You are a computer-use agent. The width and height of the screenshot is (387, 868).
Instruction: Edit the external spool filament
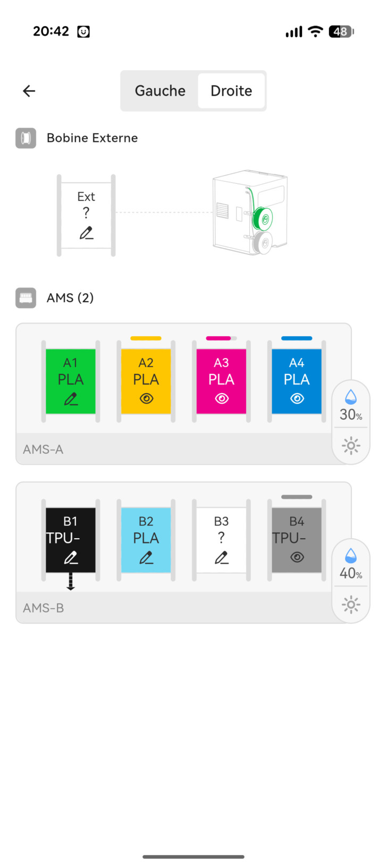pyautogui.click(x=86, y=233)
